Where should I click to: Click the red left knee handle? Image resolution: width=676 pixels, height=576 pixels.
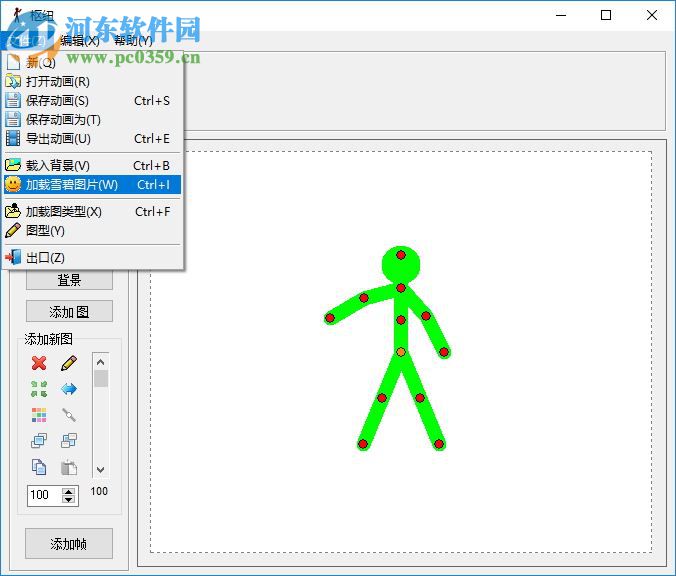coord(382,398)
